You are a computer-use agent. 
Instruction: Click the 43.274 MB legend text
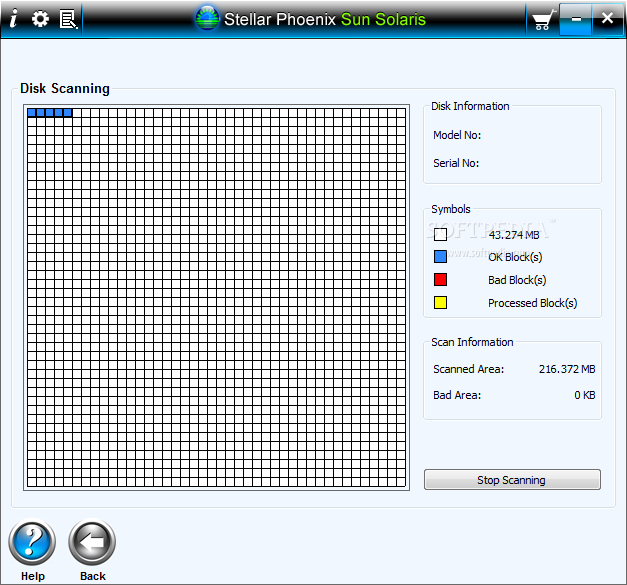514,235
